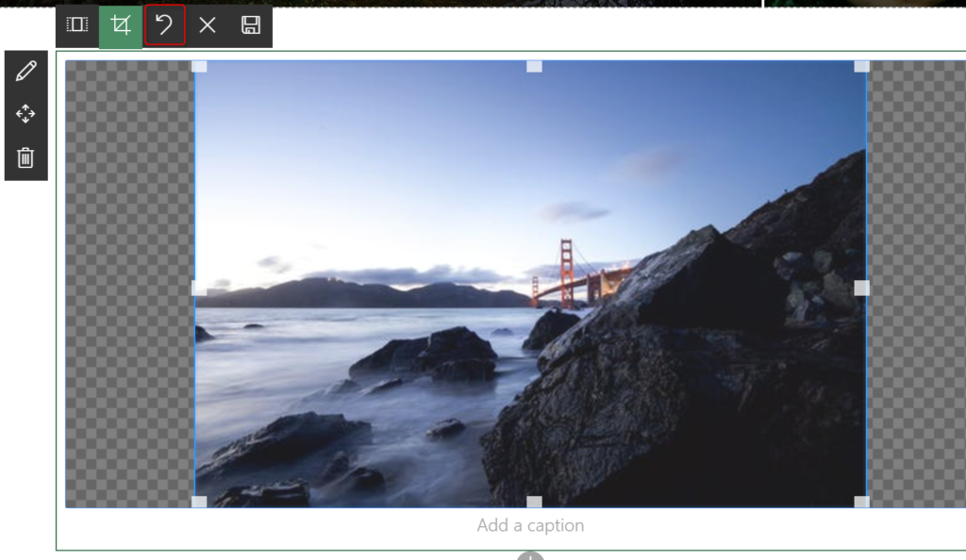Select the bottom-right crop handle

(862, 502)
